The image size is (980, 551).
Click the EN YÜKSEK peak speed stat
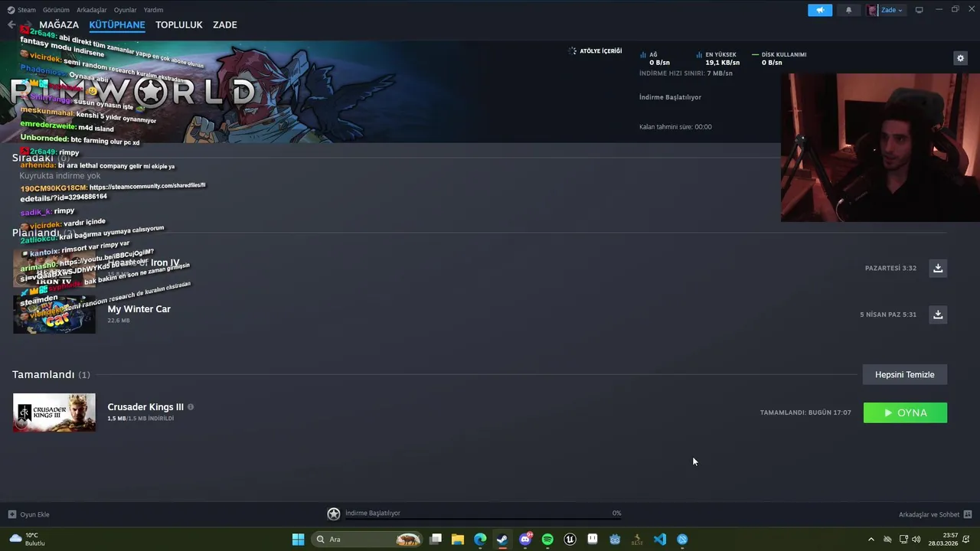tap(718, 58)
